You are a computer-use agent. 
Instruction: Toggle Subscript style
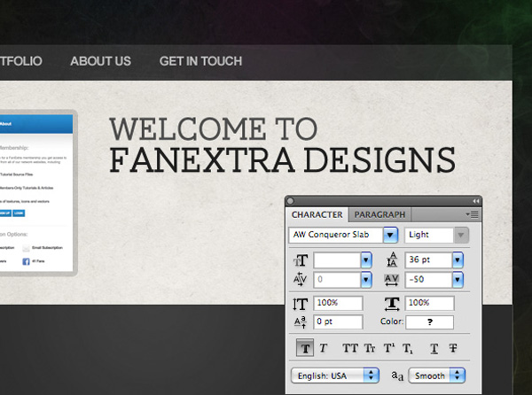click(408, 348)
